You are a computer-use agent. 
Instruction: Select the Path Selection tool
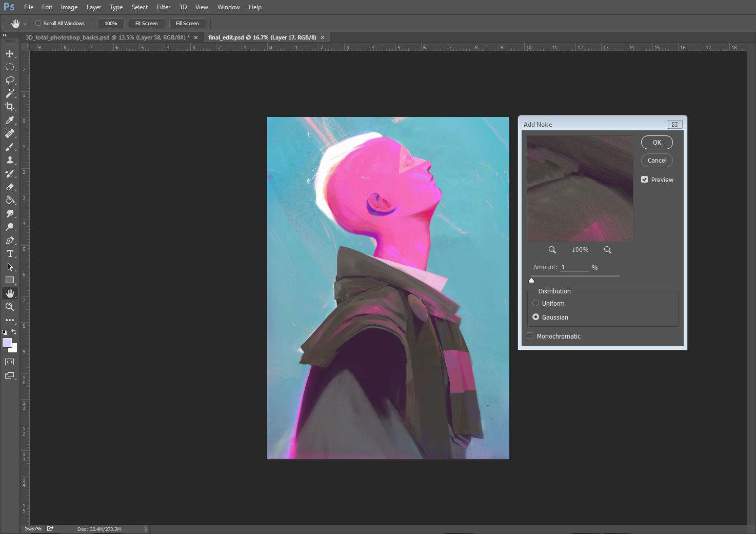click(10, 267)
